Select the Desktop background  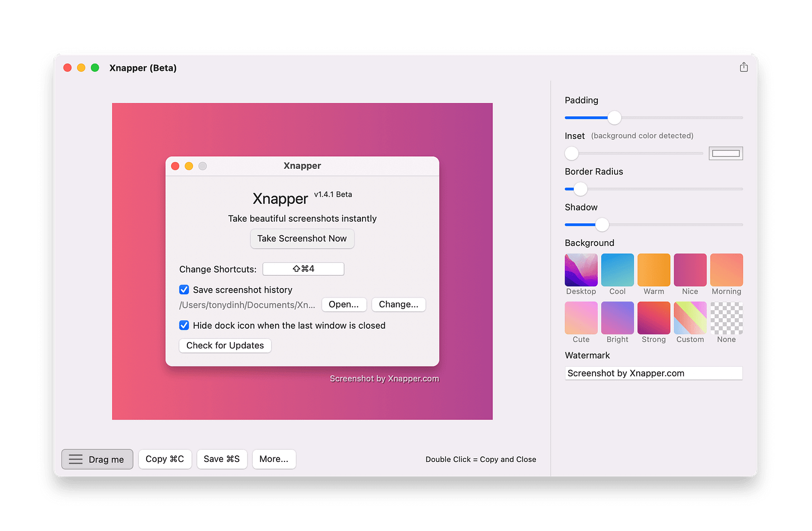(581, 270)
